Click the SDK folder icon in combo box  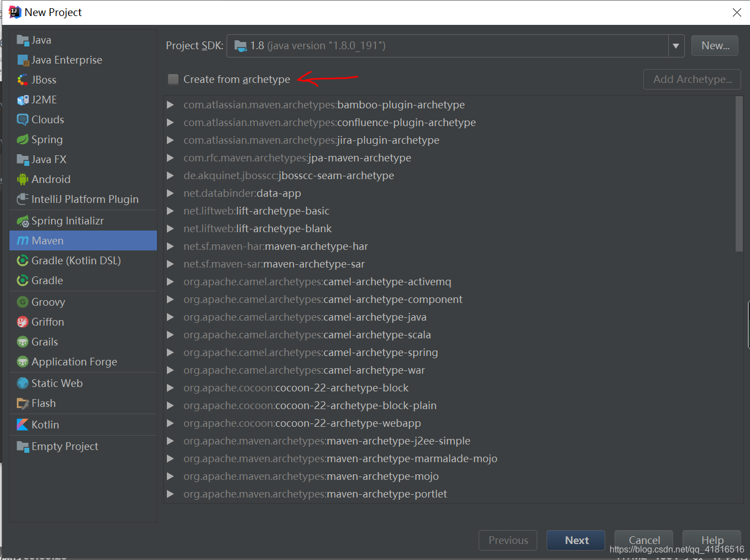click(240, 46)
